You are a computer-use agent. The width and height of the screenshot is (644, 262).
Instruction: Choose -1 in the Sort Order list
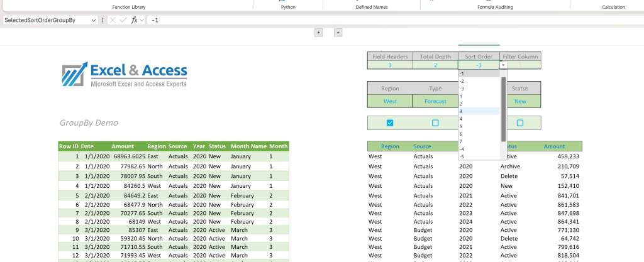(479, 74)
